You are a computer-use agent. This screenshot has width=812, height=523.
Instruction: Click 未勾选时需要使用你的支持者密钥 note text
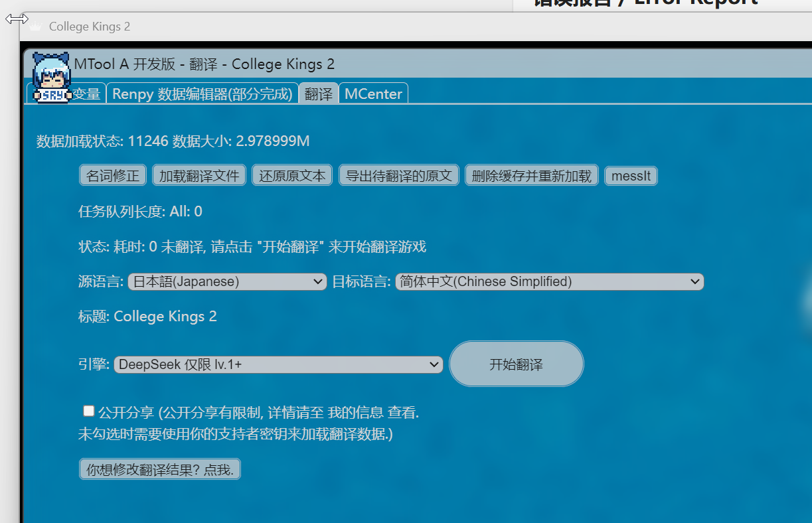pos(236,435)
